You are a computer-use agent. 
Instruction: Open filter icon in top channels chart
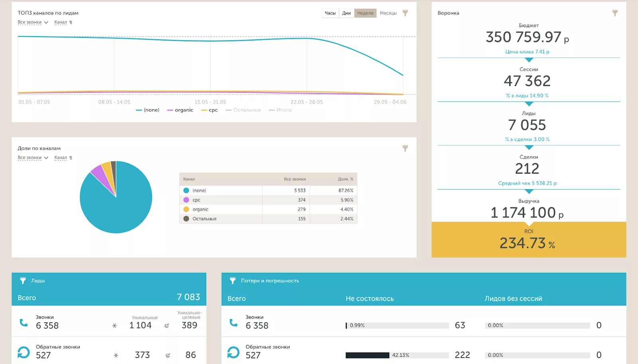point(405,13)
